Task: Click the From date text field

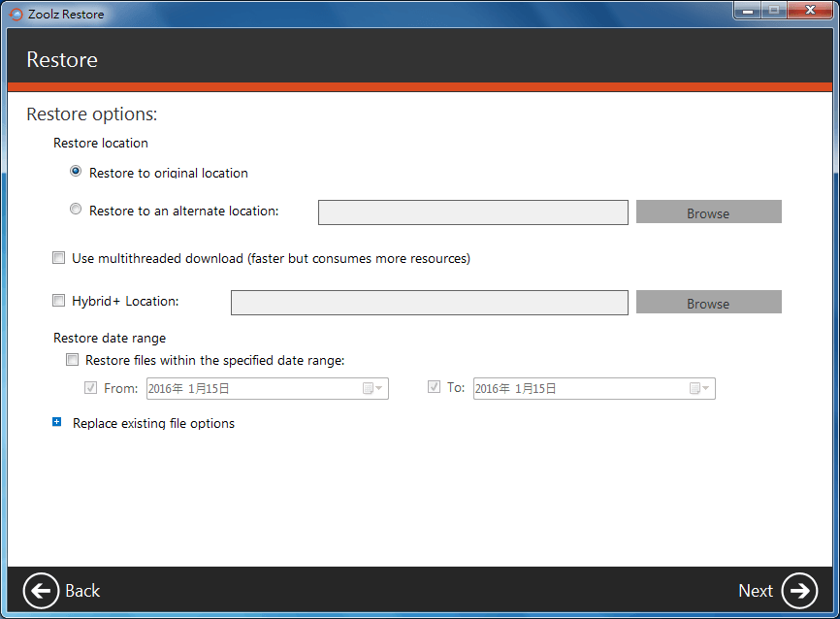Action: [x=252, y=389]
